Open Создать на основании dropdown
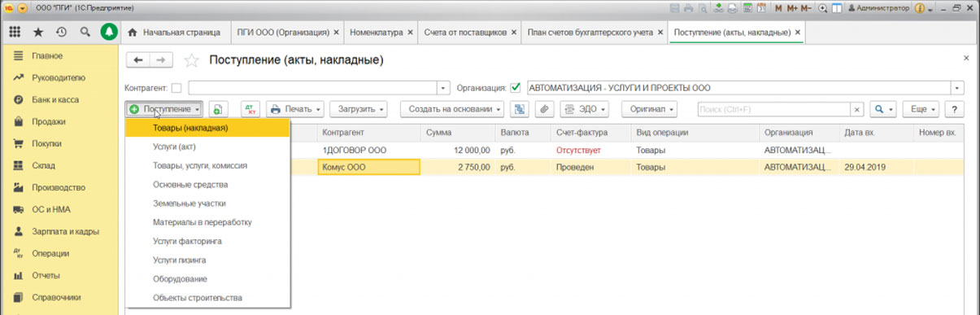 pos(452,109)
